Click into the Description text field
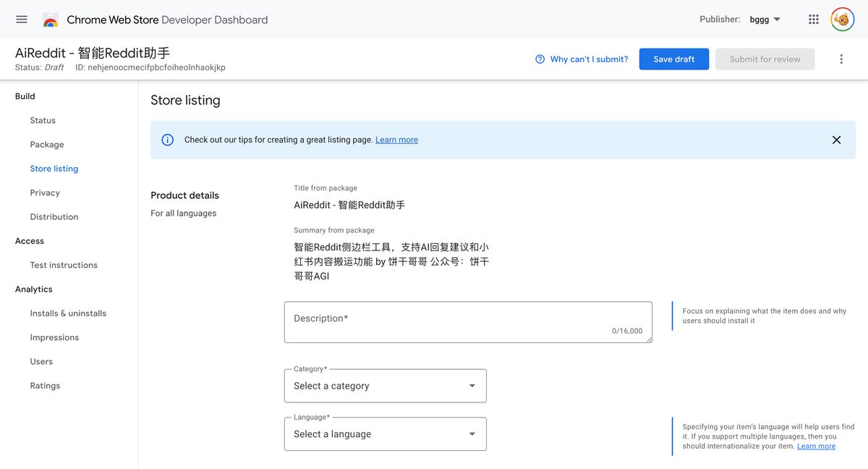The image size is (868, 469). [x=467, y=322]
